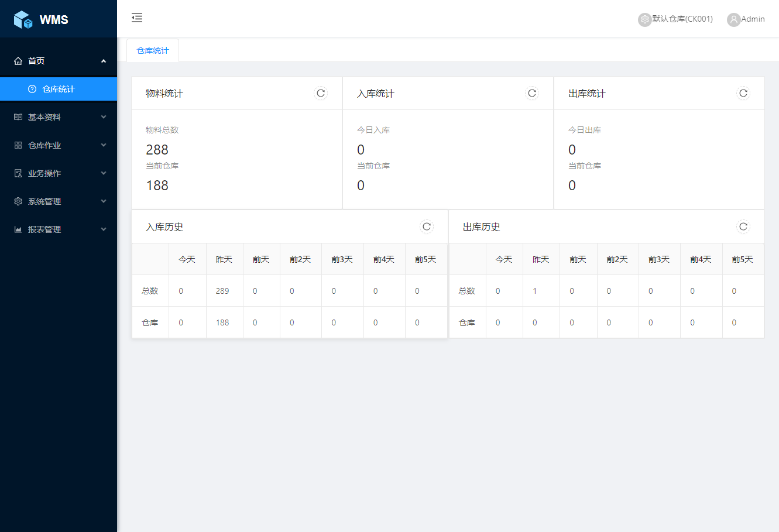Open the Admin account menu

click(753, 19)
